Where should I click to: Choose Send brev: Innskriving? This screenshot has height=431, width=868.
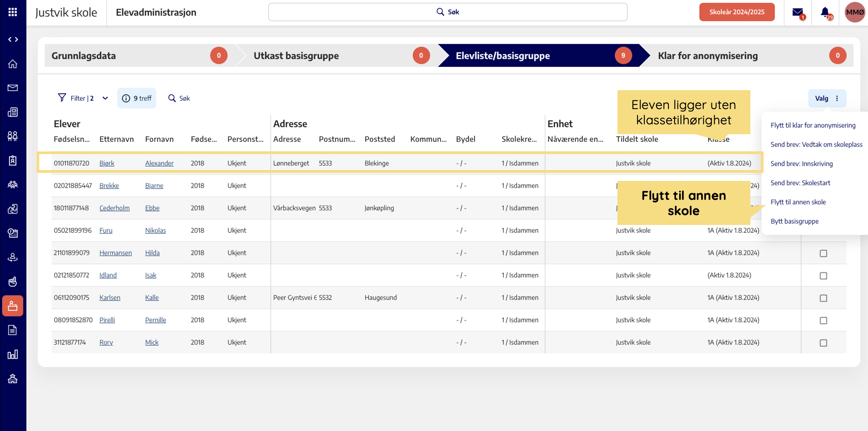pyautogui.click(x=801, y=164)
